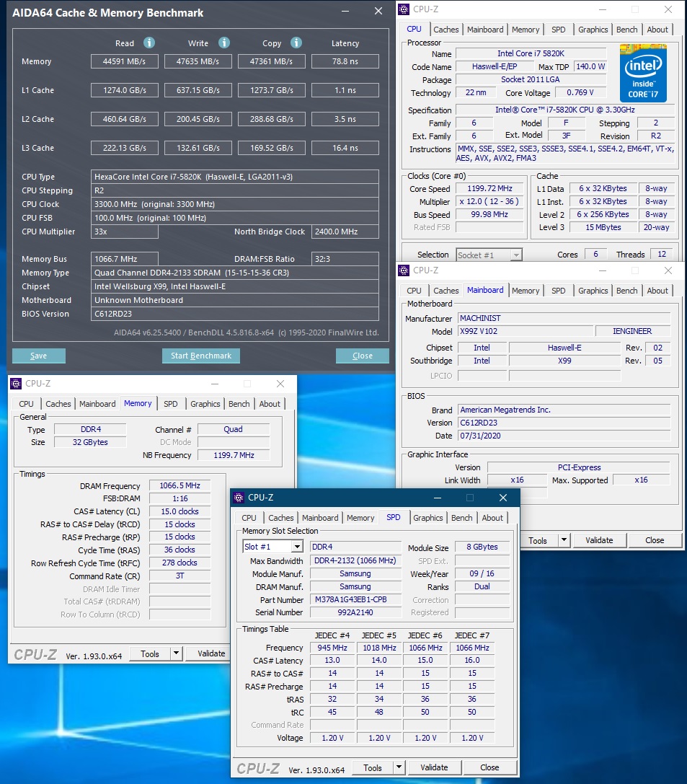Click the CPU-Z title icon in the Mainboard window
Screen dimensions: 687x784
(404, 270)
